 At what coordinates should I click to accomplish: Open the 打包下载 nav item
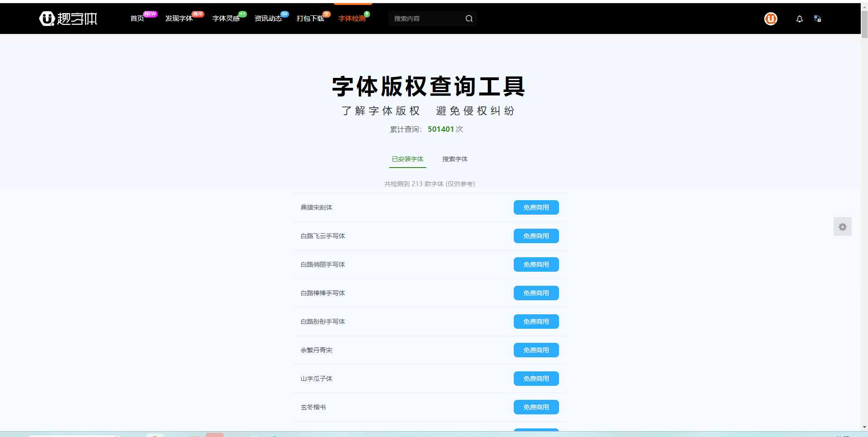(x=310, y=19)
